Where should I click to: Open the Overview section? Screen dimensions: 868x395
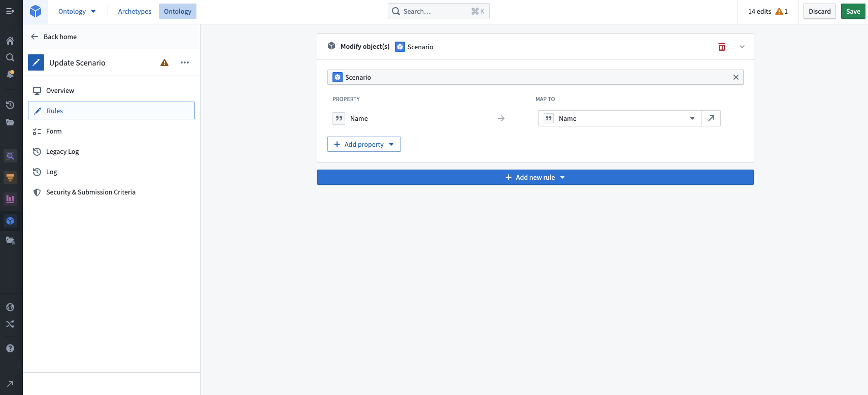coord(111,90)
